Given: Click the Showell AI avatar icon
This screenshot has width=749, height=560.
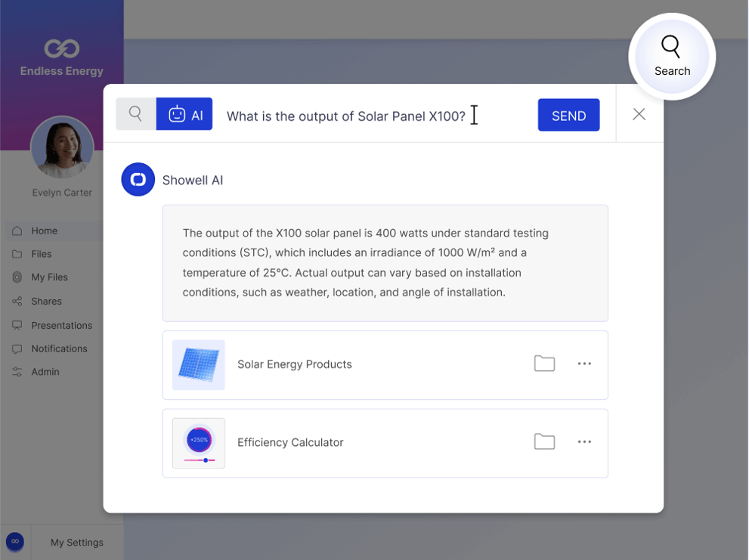Looking at the screenshot, I should point(138,179).
